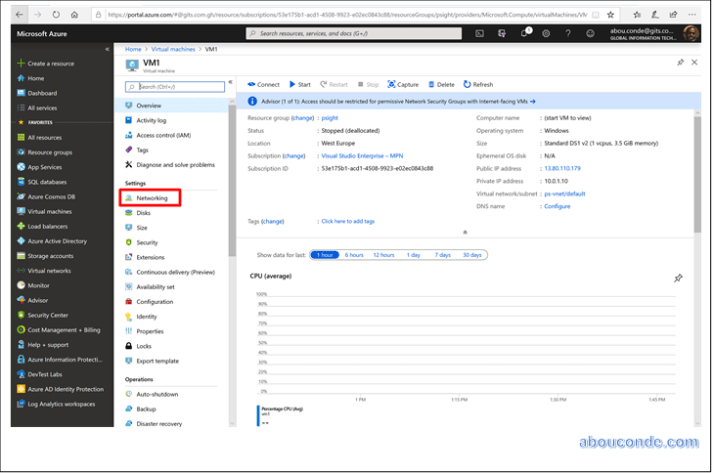Open Networking under Settings

click(152, 198)
